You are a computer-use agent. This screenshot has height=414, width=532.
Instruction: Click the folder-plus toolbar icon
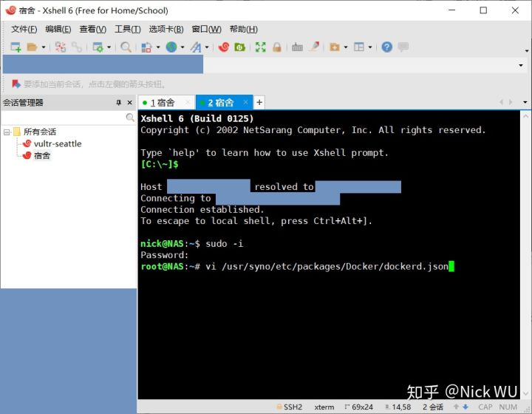click(x=335, y=47)
